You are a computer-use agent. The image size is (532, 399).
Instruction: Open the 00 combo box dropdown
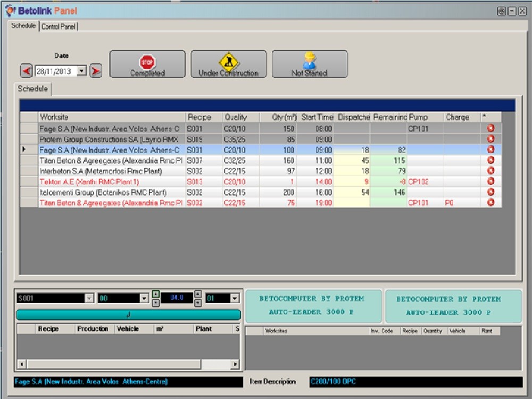click(x=144, y=298)
